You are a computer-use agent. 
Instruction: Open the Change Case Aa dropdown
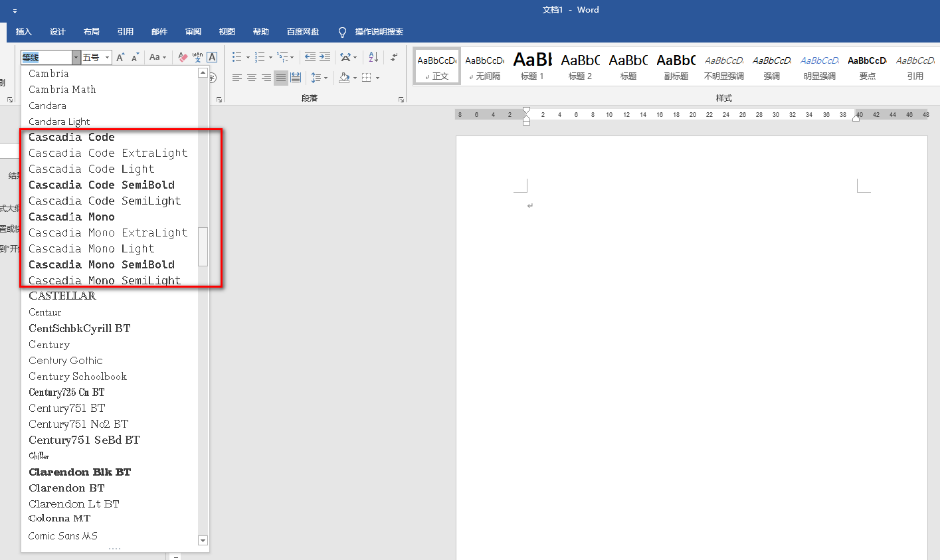tap(157, 57)
